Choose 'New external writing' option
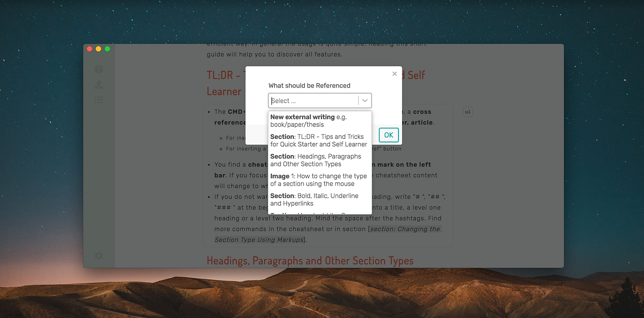This screenshot has height=318, width=644. pos(320,121)
